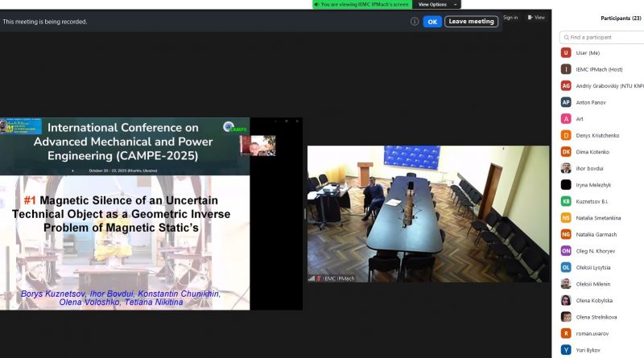Click the Sign in link
The image size is (644, 358).
click(510, 17)
